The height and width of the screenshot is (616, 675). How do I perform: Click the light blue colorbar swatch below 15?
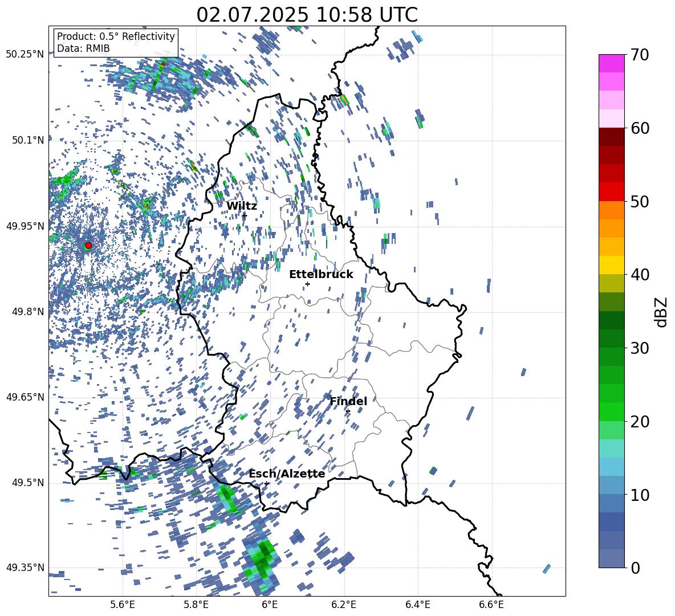click(x=611, y=466)
